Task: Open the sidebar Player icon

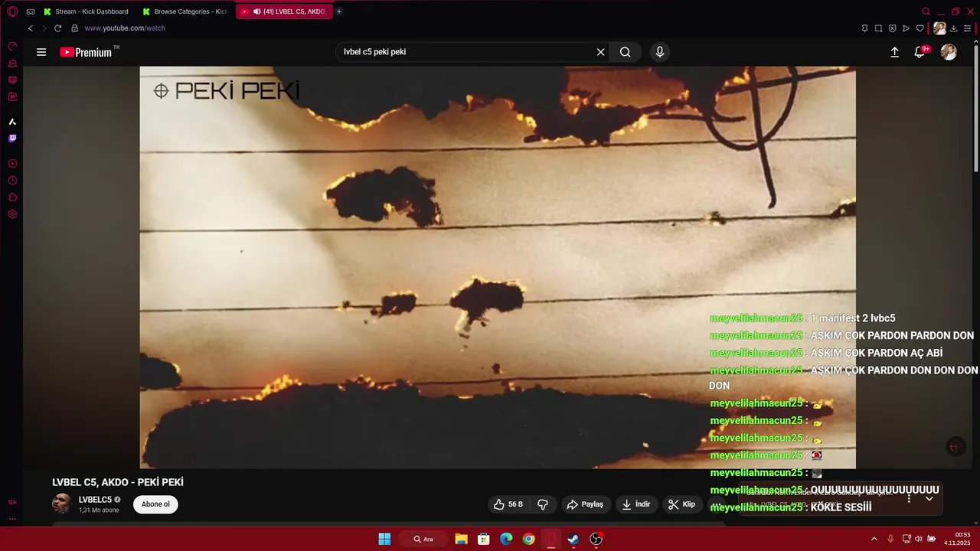Action: 12,164
